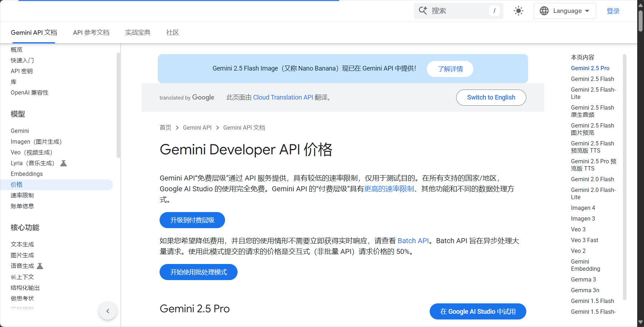Click the 了解详情 banner button
The width and height of the screenshot is (644, 327).
(450, 69)
